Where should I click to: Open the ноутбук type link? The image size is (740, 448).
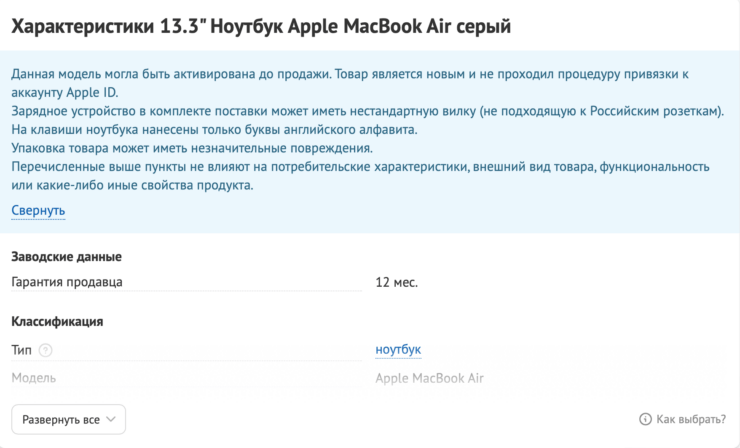click(398, 350)
